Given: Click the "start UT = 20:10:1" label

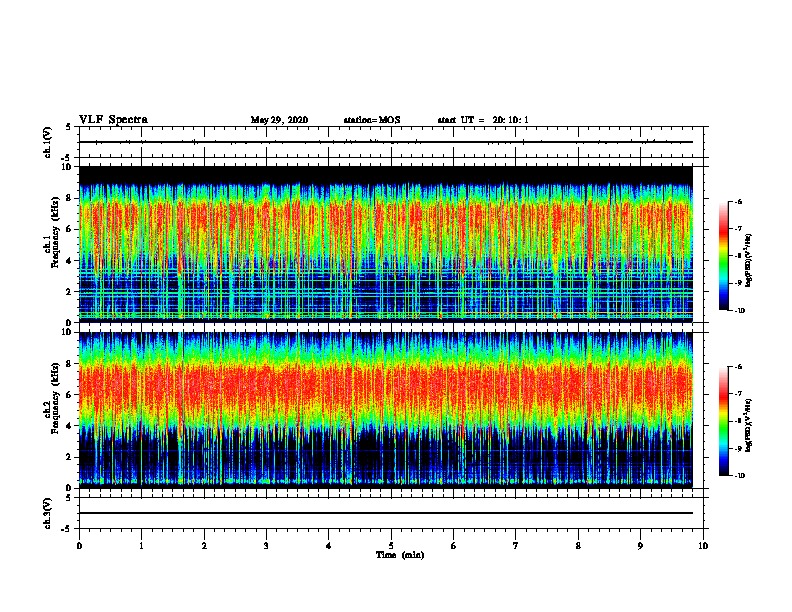Looking at the screenshot, I should pos(483,120).
